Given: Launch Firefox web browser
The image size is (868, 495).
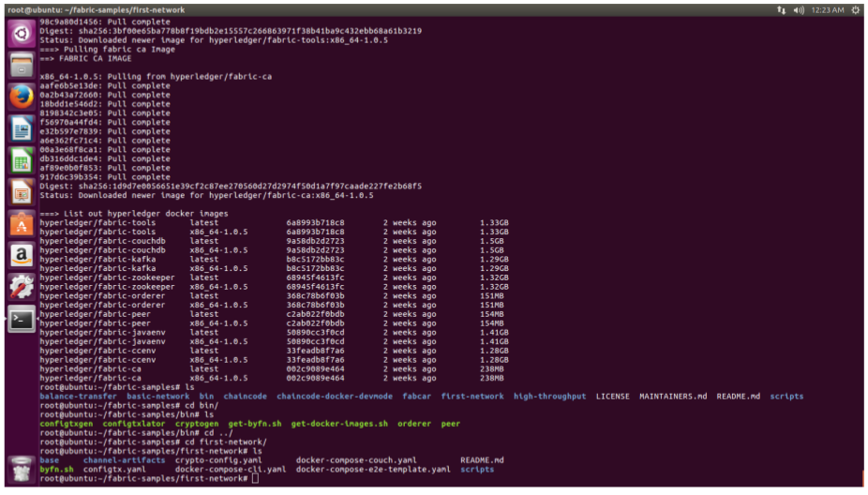Looking at the screenshot, I should [22, 97].
